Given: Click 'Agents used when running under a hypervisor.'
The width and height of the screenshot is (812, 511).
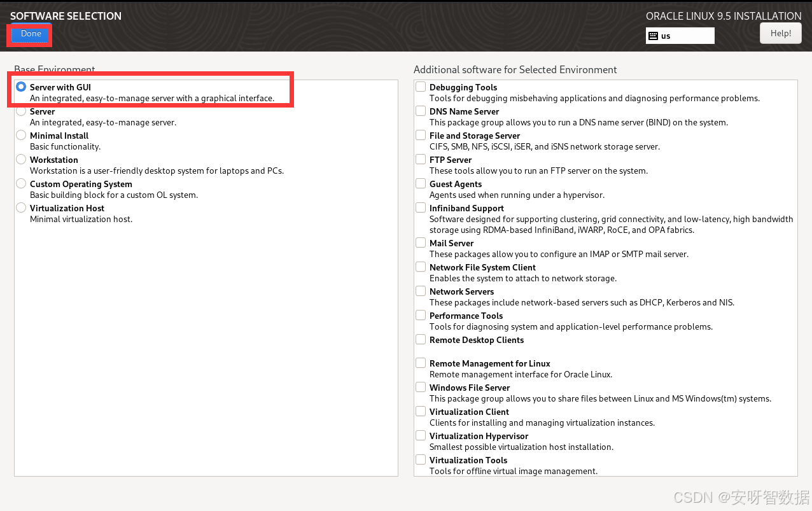Looking at the screenshot, I should pos(517,195).
